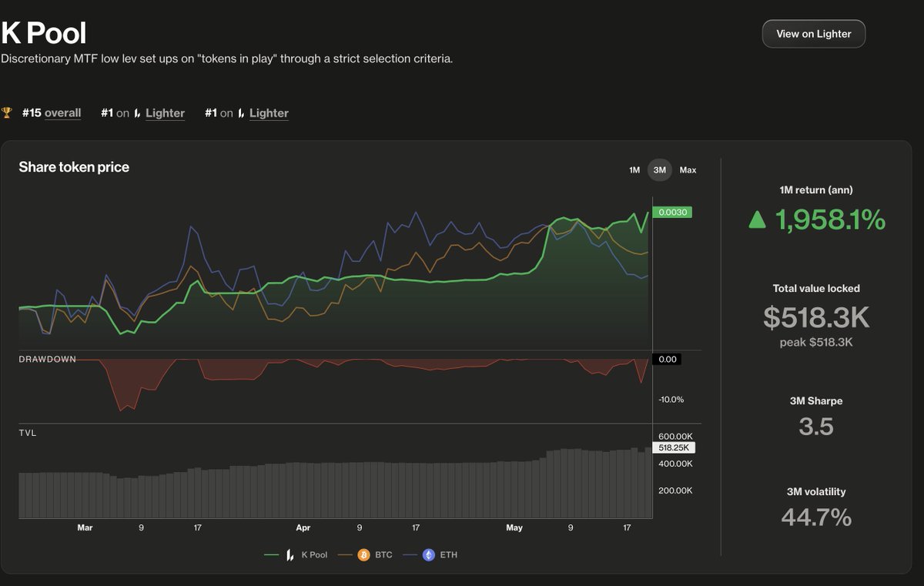Image resolution: width=924 pixels, height=586 pixels.
Task: Click the DRAWDOWN panel label
Action: (48, 360)
